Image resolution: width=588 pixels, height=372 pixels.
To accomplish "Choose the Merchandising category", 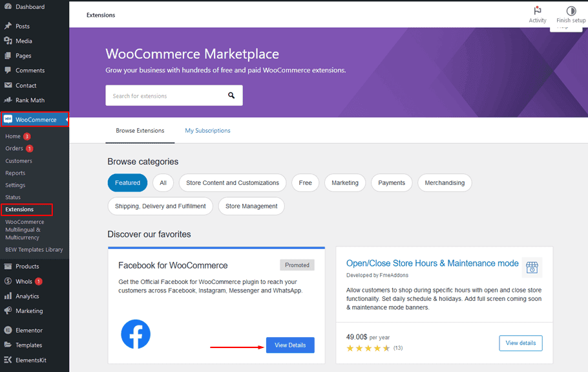I will [445, 183].
